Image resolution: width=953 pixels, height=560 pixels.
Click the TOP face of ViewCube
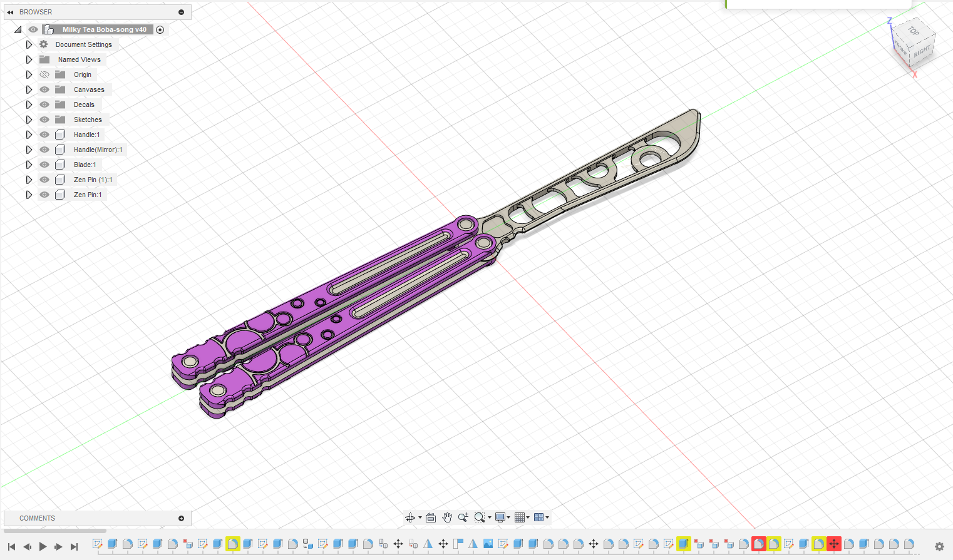click(x=914, y=31)
